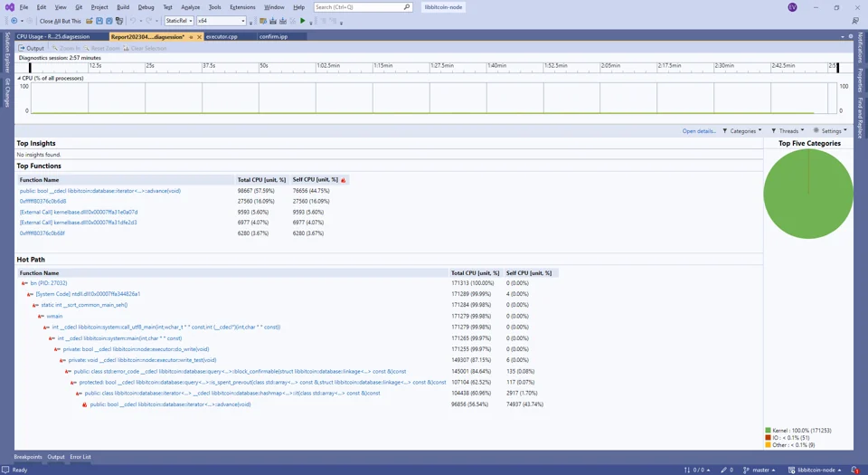
Task: Open the Categories filter dropdown
Action: [741, 131]
